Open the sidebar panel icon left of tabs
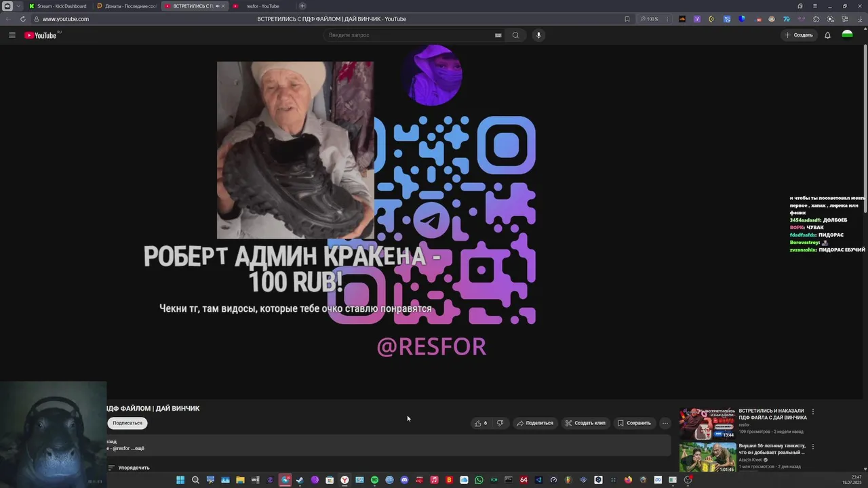Image resolution: width=868 pixels, height=488 pixels. coord(7,6)
